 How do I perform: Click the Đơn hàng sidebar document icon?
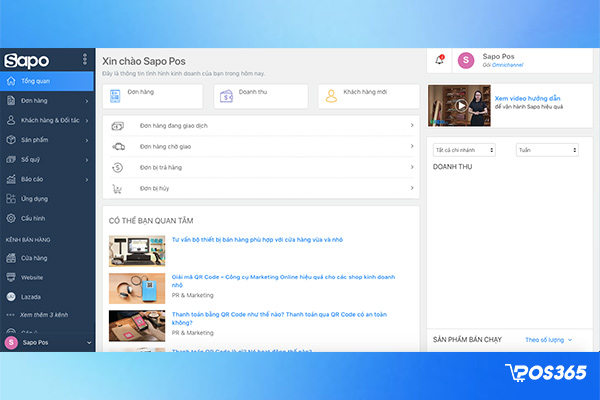click(11, 100)
